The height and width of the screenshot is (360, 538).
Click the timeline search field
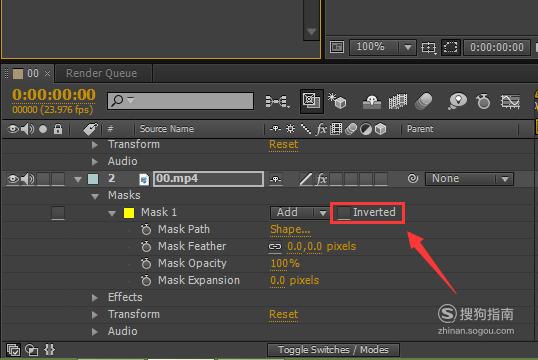pos(180,101)
